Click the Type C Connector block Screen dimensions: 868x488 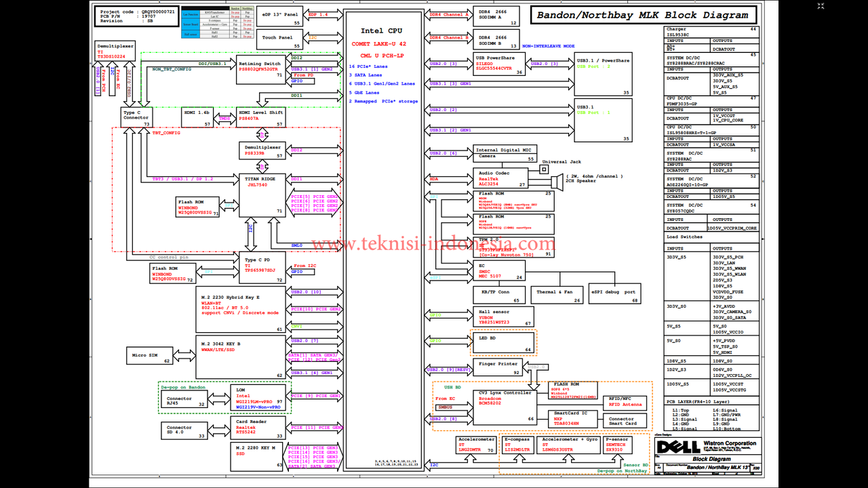136,117
